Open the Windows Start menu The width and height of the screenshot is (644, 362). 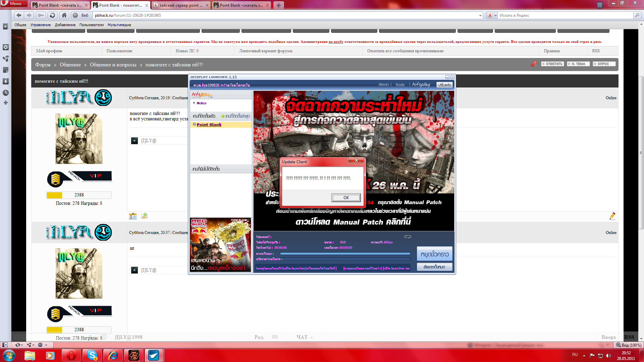pos(9,355)
